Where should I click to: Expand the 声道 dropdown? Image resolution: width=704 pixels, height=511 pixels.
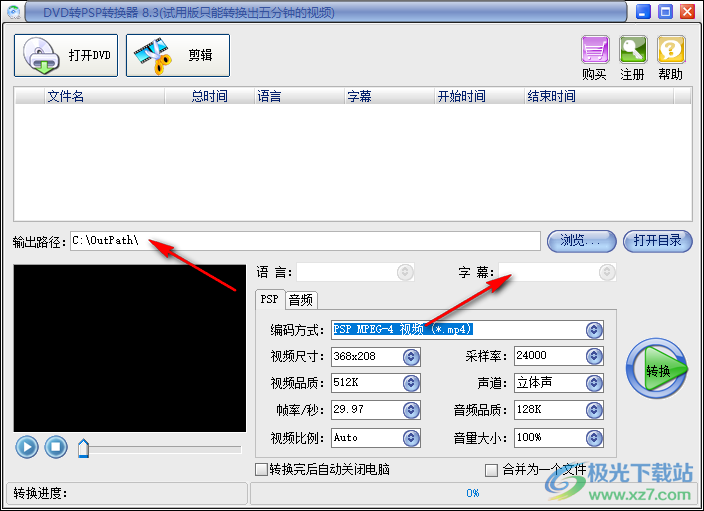[x=594, y=383]
